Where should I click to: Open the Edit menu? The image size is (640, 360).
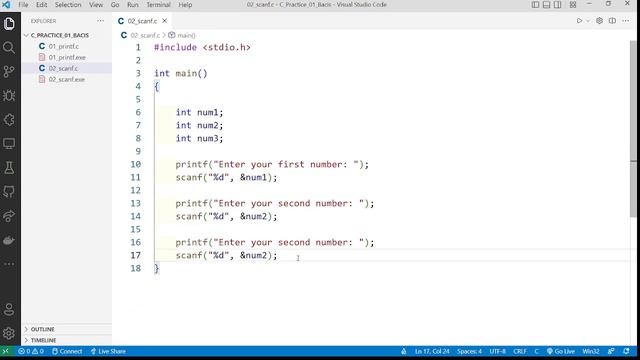(x=42, y=5)
